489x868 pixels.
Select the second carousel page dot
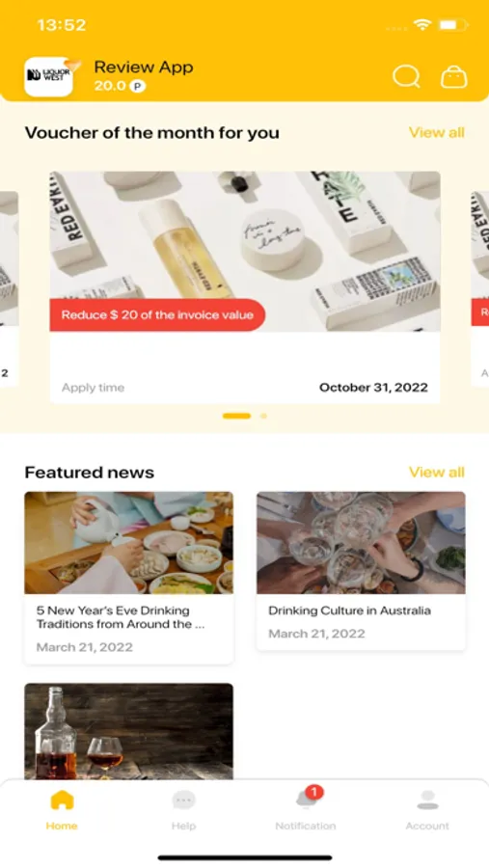(263, 416)
